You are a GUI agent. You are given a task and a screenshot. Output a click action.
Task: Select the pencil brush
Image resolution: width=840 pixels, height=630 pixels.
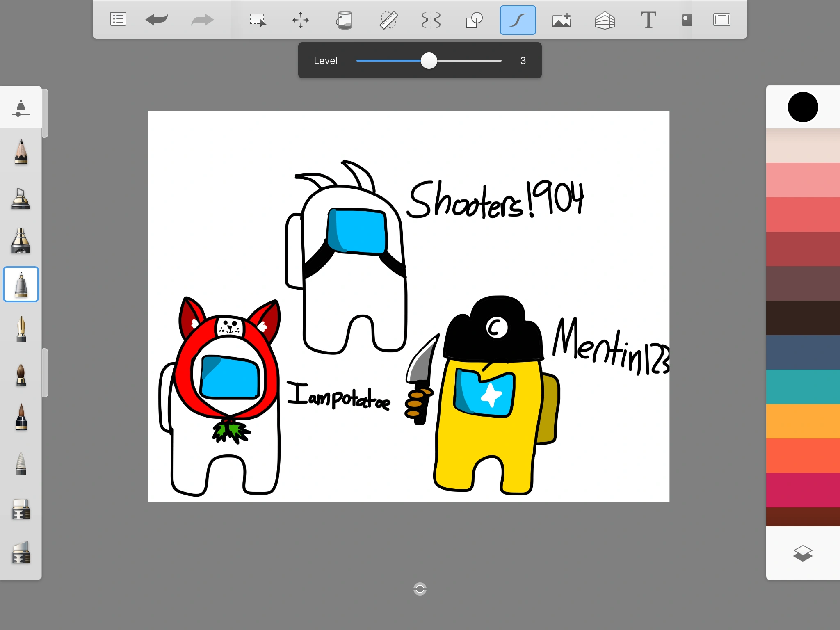[21, 152]
